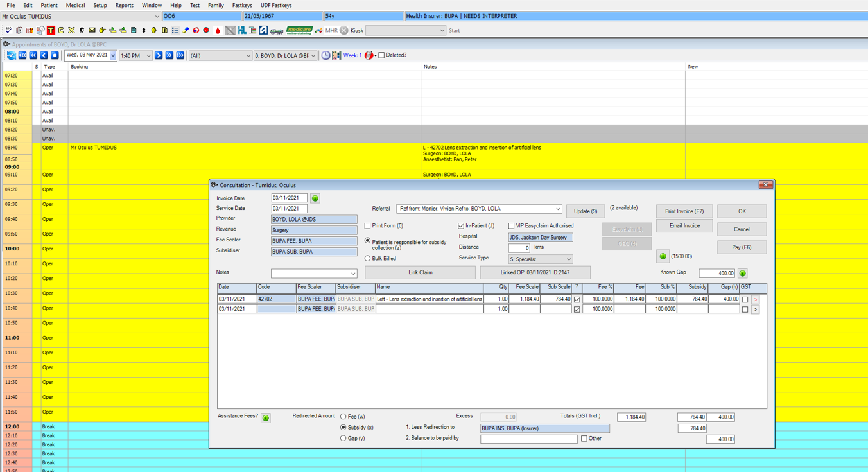The image size is (868, 472).
Task: Open the Service Type dropdown
Action: [569, 259]
